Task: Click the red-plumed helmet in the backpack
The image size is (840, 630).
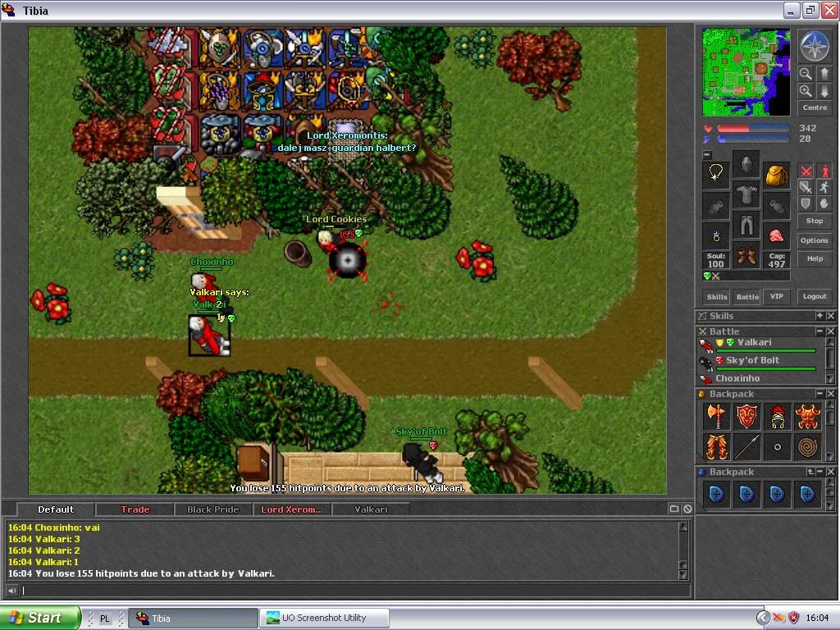Action: pyautogui.click(x=777, y=416)
